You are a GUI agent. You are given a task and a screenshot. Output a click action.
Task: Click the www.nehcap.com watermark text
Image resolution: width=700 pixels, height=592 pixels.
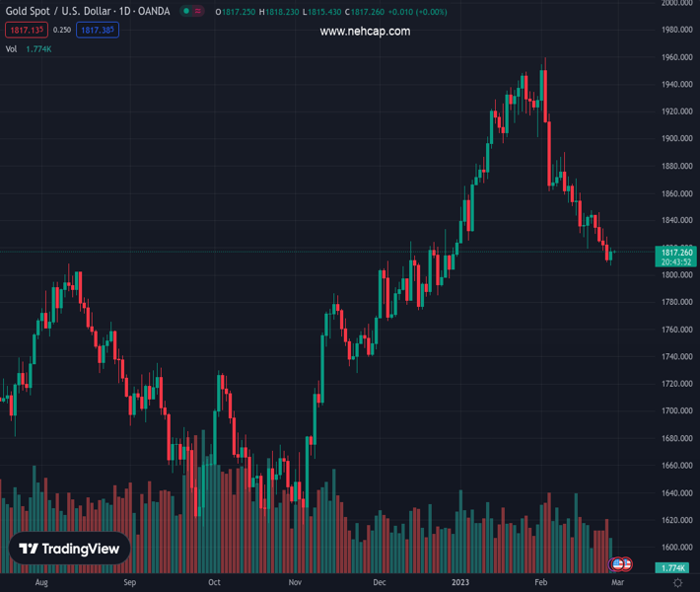[x=365, y=32]
